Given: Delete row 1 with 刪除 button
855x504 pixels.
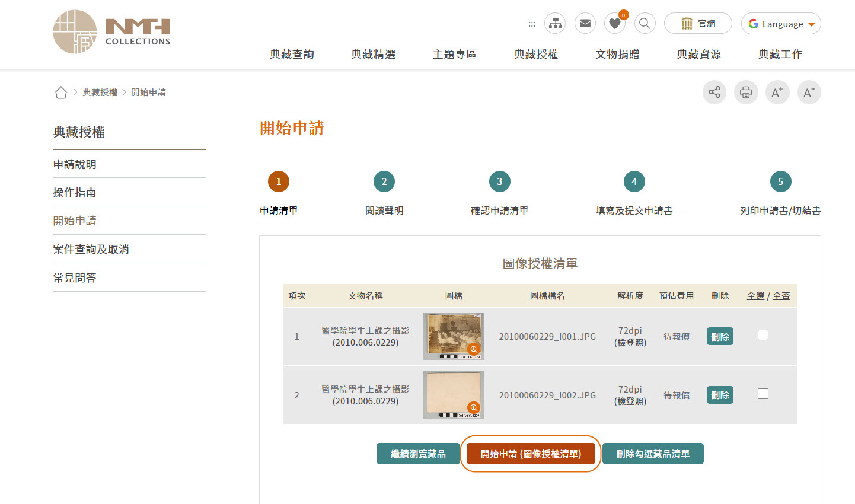Looking at the screenshot, I should 720,336.
